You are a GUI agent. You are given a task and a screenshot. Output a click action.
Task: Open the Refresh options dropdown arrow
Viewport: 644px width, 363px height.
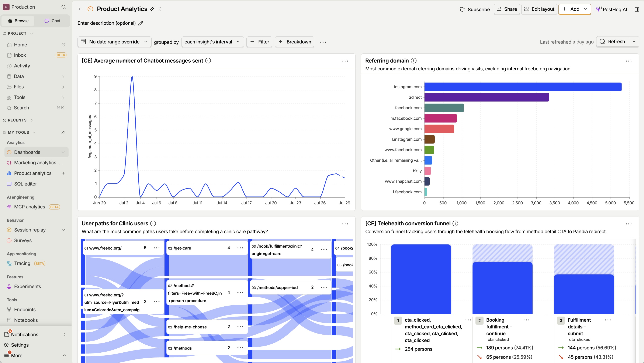click(634, 41)
